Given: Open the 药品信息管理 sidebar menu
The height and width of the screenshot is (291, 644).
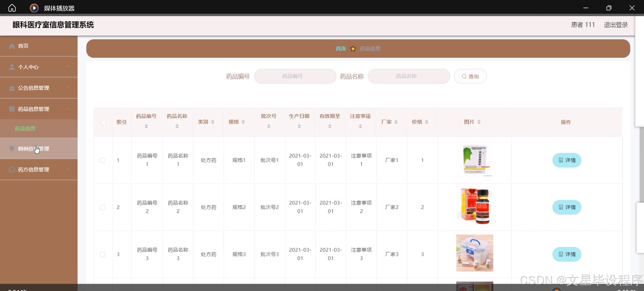Looking at the screenshot, I should tap(39, 109).
